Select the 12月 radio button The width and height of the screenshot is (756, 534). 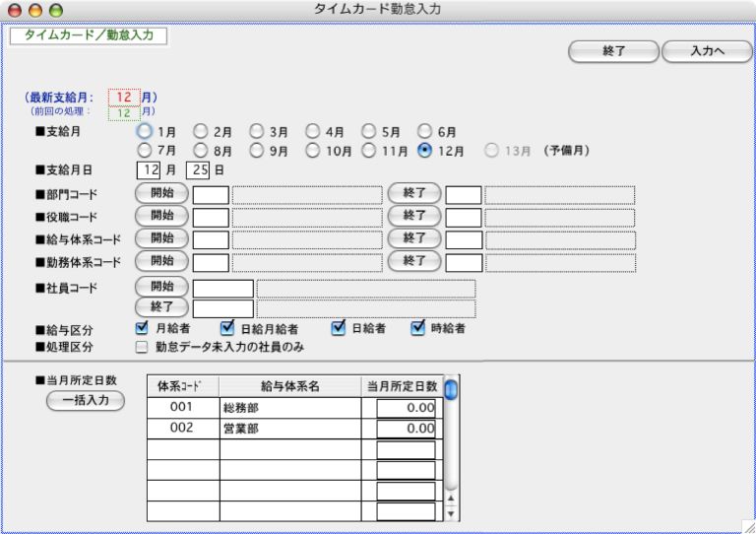coord(424,151)
